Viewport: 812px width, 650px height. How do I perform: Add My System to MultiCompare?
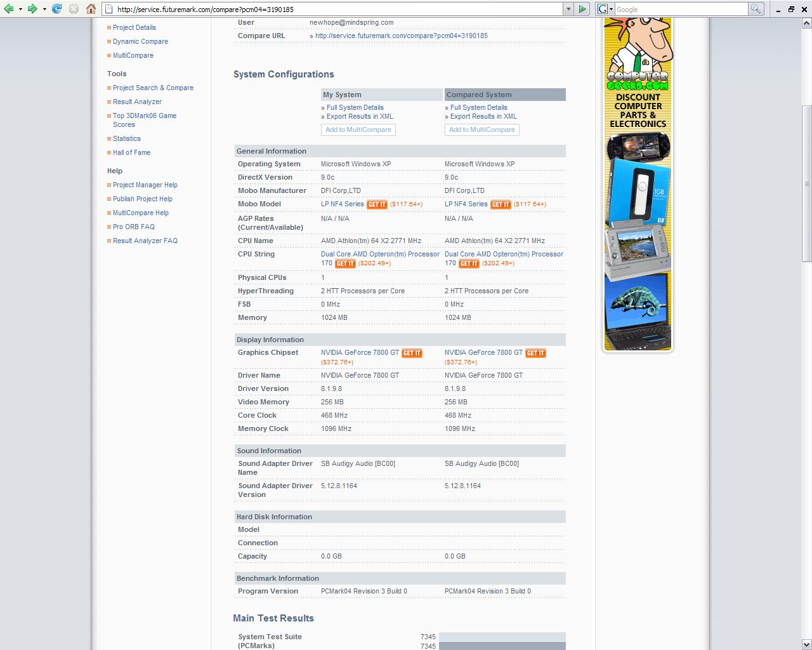358,129
